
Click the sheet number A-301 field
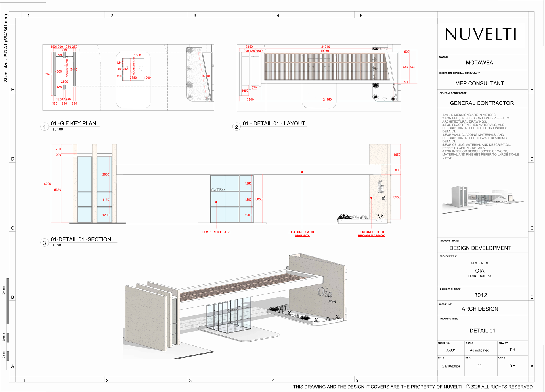pos(451,350)
